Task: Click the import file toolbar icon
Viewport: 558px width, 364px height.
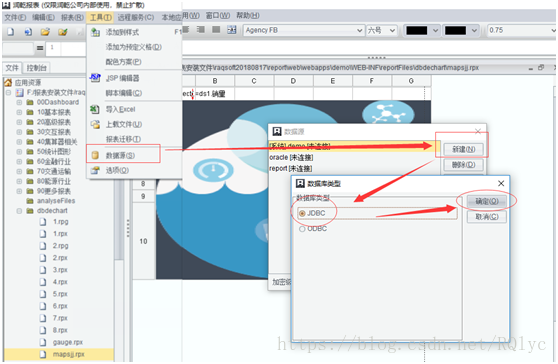Action: (x=28, y=32)
